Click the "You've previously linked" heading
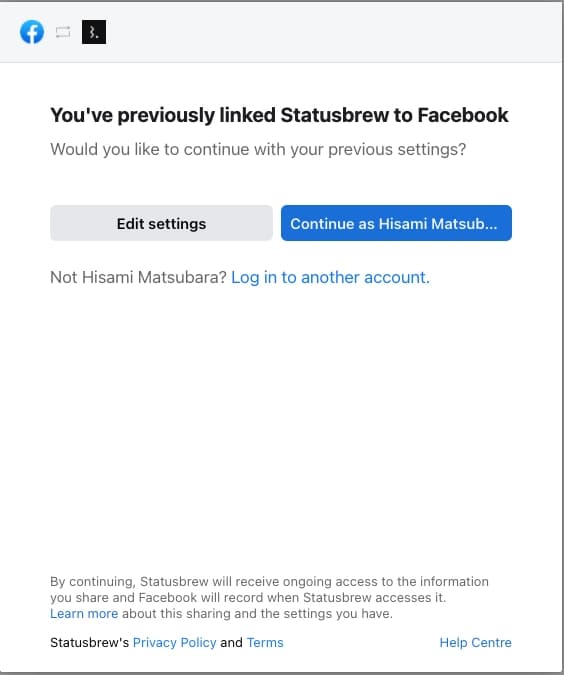 point(279,115)
